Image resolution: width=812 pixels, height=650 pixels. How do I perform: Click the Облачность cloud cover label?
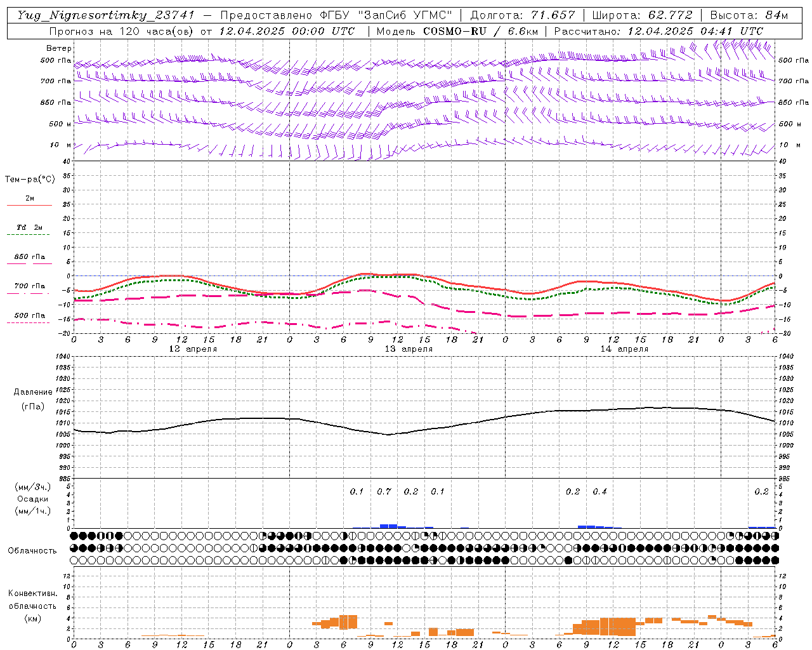(x=32, y=550)
